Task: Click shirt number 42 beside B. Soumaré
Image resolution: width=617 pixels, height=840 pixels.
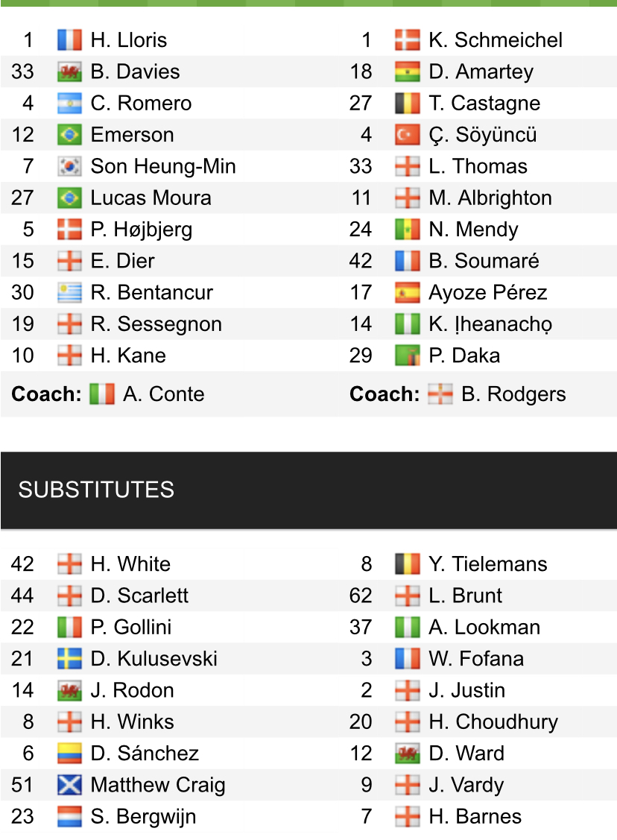Action: [x=361, y=262]
